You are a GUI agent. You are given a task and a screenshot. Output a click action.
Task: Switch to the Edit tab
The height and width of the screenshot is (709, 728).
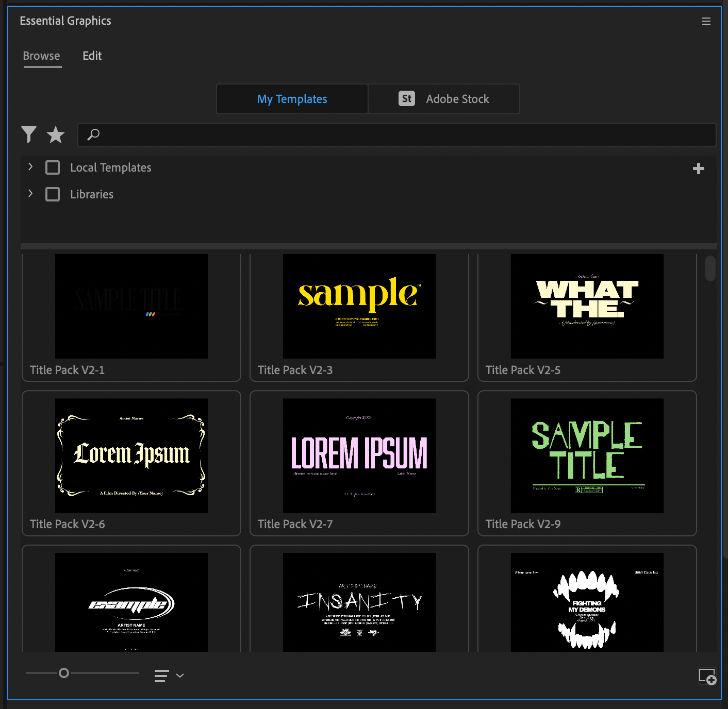click(x=92, y=56)
